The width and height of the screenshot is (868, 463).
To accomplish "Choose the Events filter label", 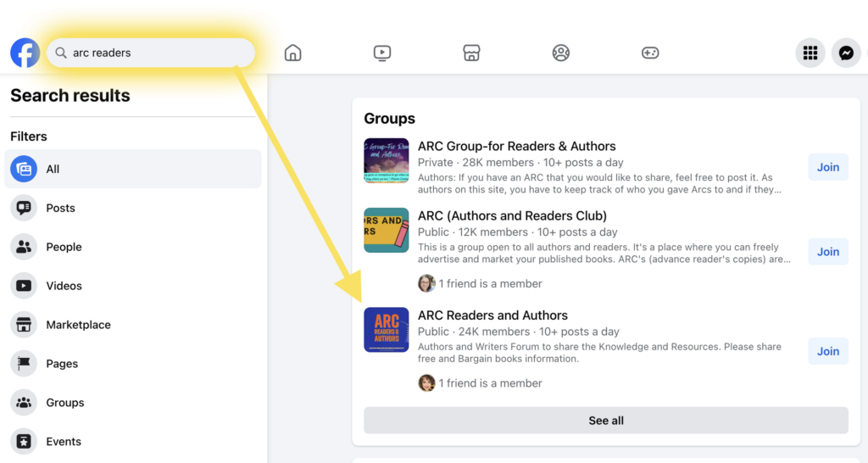I will 64,442.
